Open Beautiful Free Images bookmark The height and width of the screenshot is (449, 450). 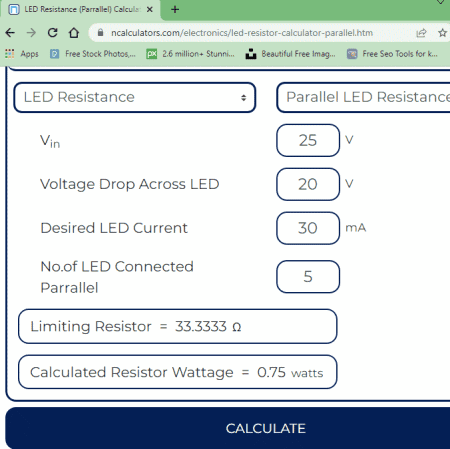(290, 54)
